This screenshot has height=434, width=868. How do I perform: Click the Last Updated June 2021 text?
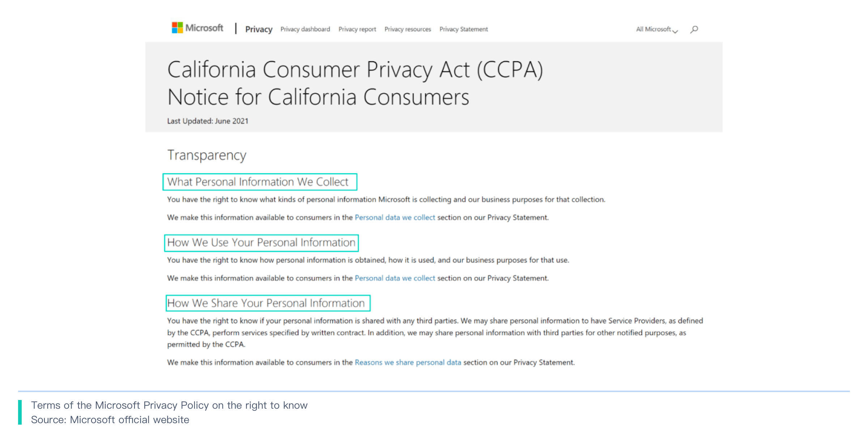208,121
